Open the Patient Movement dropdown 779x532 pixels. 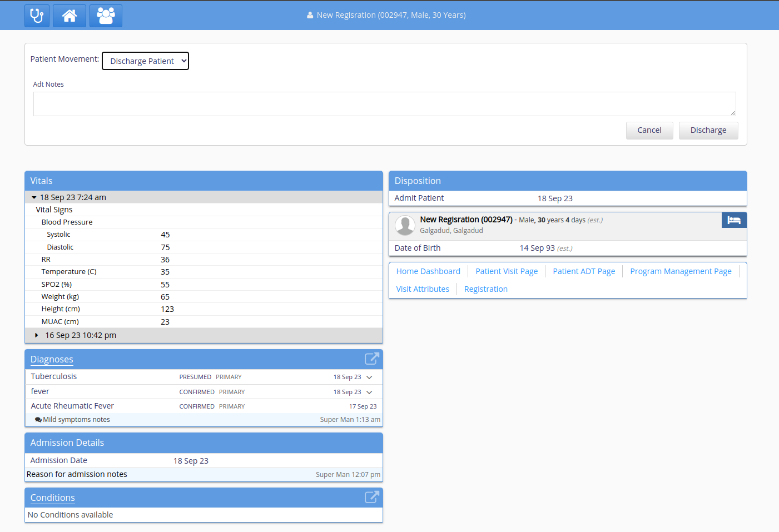145,61
